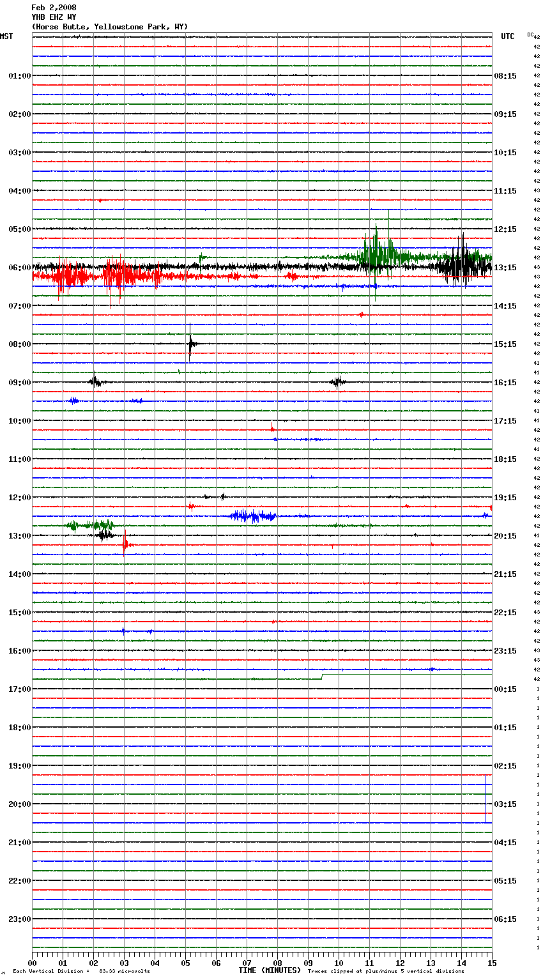Click the UTC time label "11:15"

tap(505, 191)
